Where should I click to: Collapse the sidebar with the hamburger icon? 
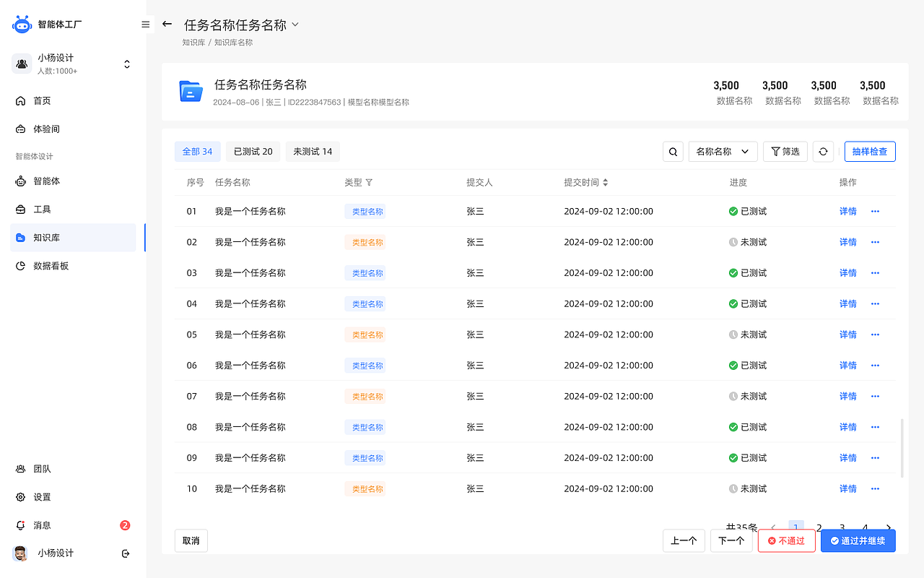[x=145, y=24]
